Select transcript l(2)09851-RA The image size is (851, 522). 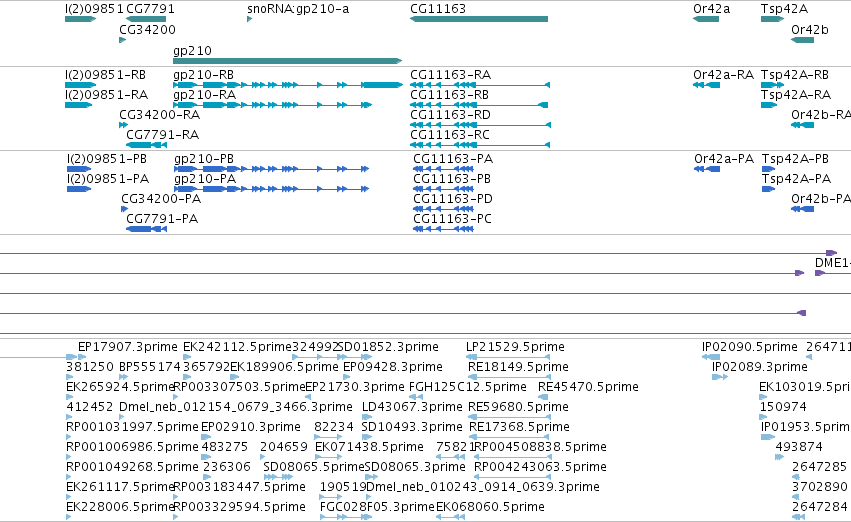tap(106, 95)
